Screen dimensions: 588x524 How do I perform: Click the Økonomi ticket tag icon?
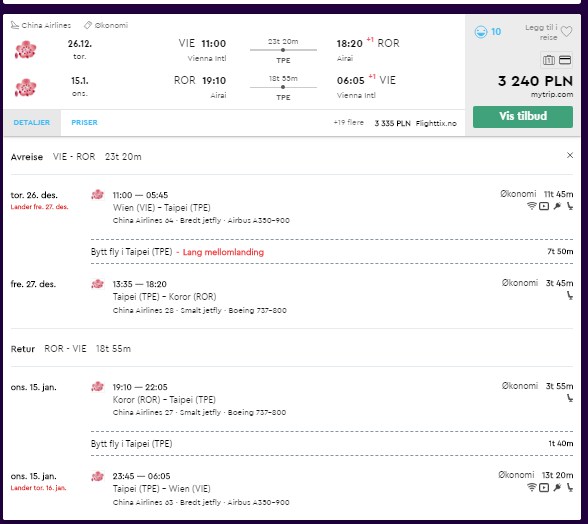coord(88,25)
